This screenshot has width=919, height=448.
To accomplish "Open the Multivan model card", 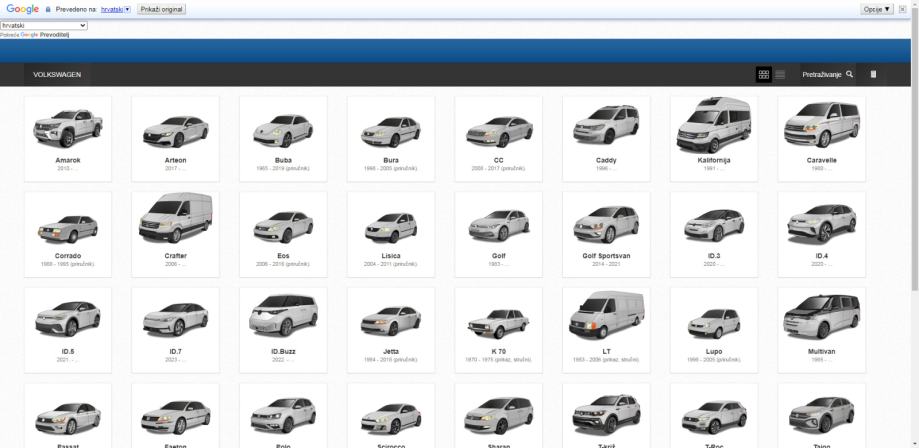I will [822, 330].
